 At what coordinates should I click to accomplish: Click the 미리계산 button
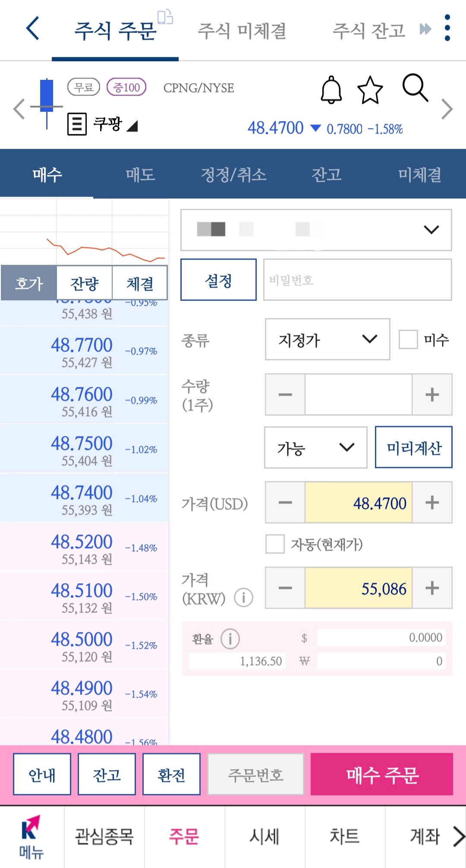point(414,447)
